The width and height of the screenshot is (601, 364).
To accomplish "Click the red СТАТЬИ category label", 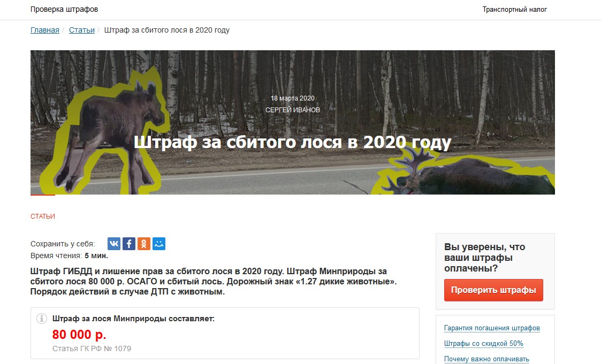I will 42,216.
